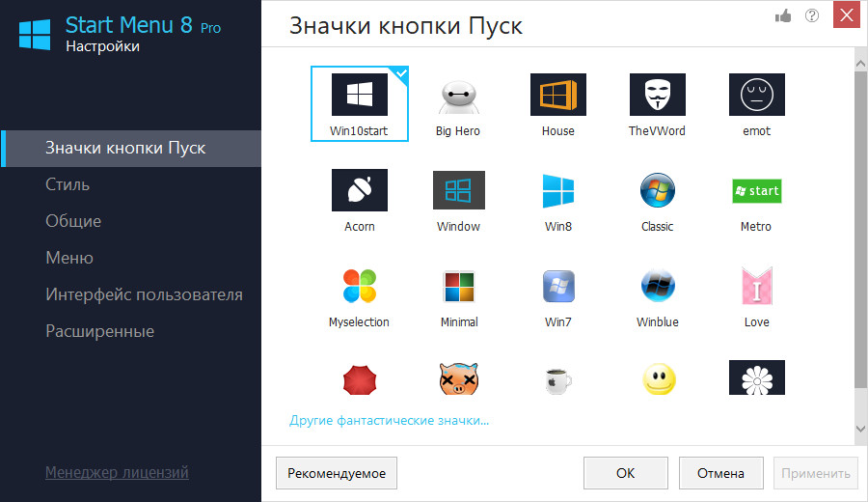The height and width of the screenshot is (502, 868).
Task: Open the Стиль settings section
Action: click(68, 184)
